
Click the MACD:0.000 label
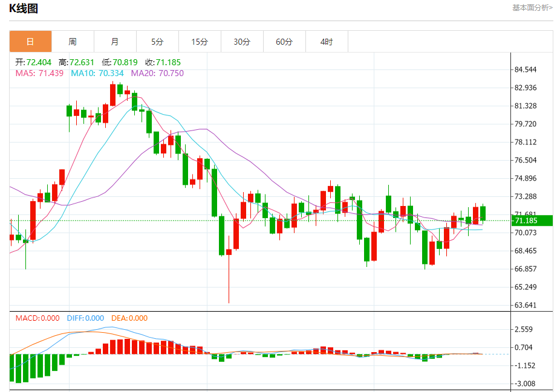click(37, 318)
